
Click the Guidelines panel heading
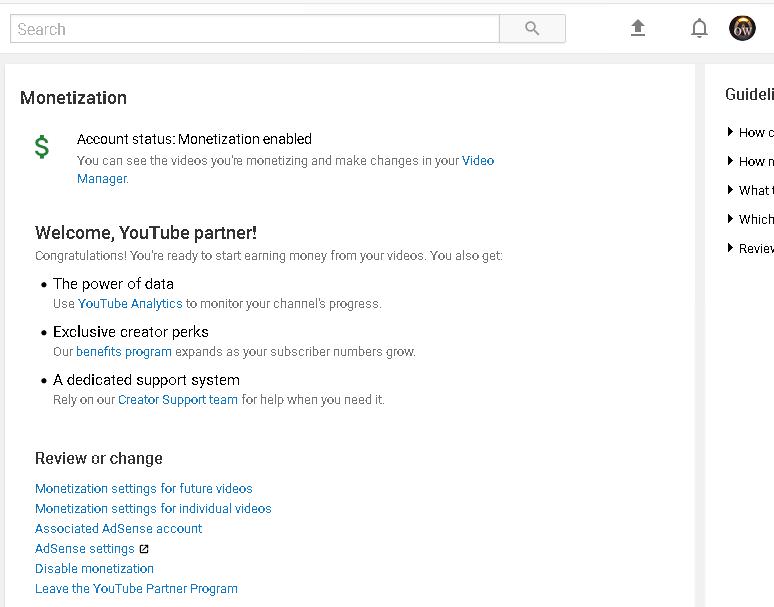tap(749, 94)
